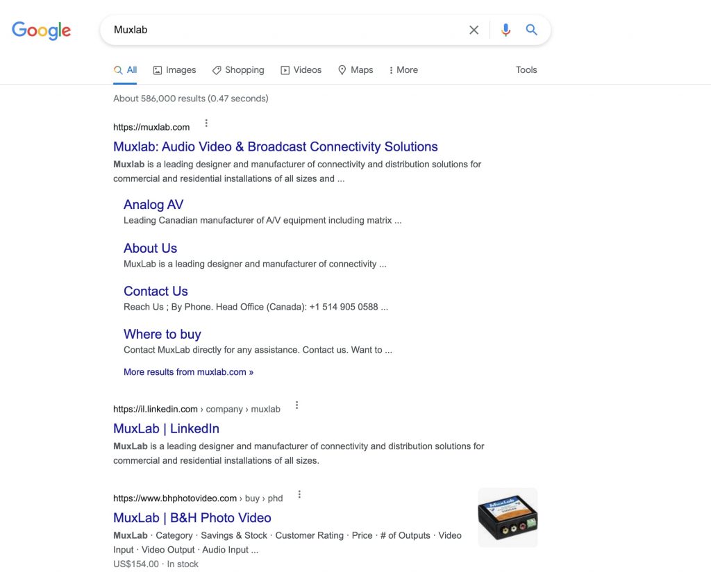711x588 pixels.
Task: Click the All tab search icon
Action: click(x=118, y=70)
